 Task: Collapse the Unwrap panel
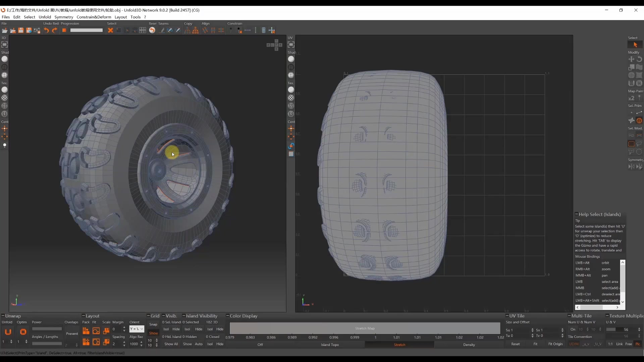[x=3, y=316]
